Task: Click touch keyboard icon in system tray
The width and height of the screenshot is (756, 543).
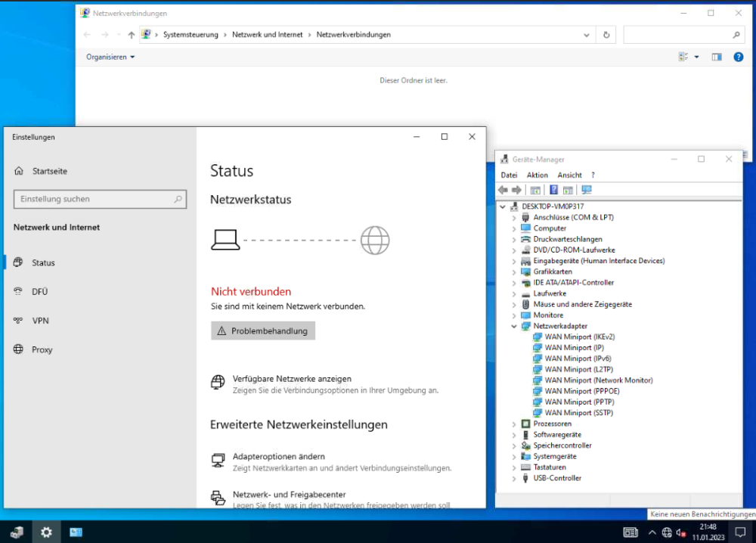Action: click(631, 532)
